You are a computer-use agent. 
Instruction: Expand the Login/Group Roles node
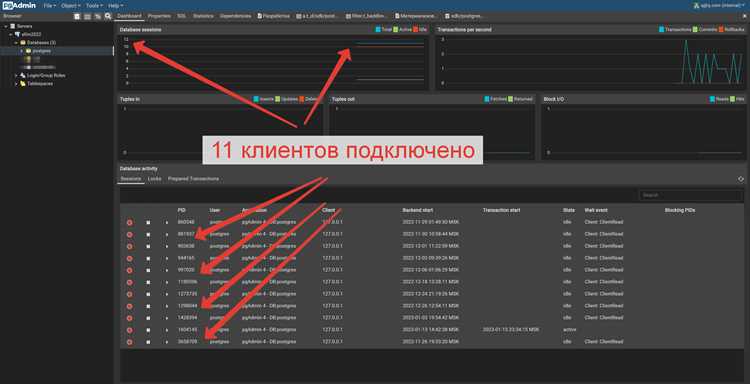16,76
